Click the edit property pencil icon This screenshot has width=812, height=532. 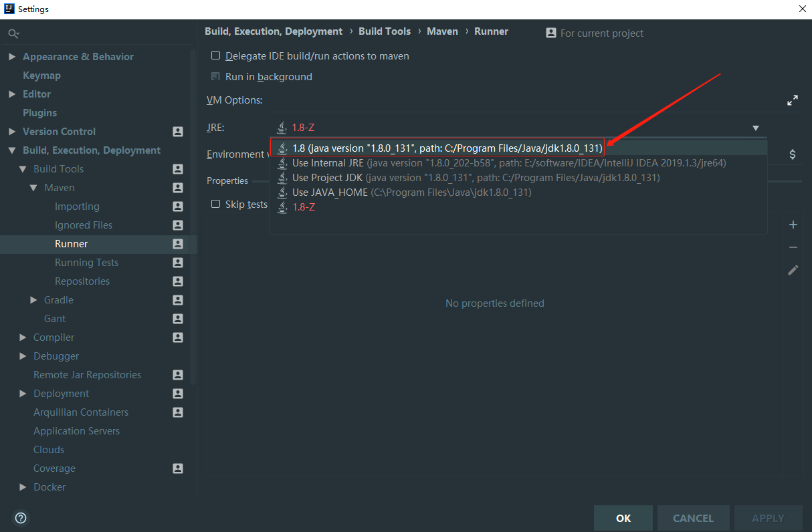click(x=793, y=270)
